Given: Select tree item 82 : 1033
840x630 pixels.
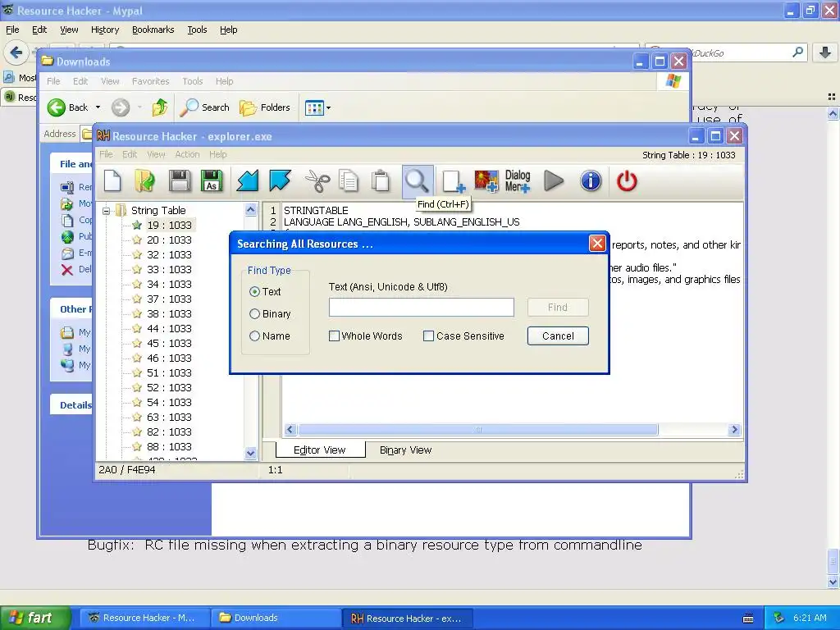Looking at the screenshot, I should (x=169, y=431).
